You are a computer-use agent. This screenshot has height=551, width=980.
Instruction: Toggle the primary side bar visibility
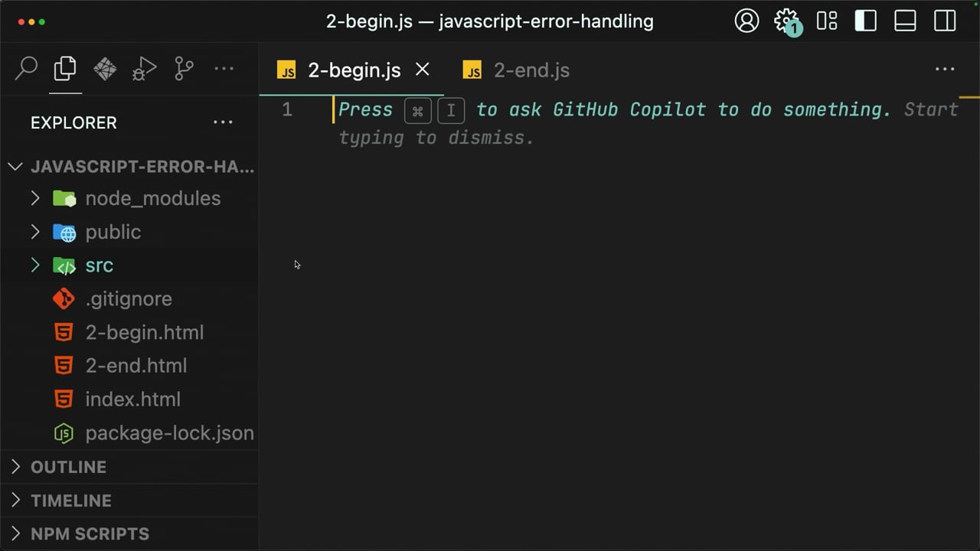[866, 21]
